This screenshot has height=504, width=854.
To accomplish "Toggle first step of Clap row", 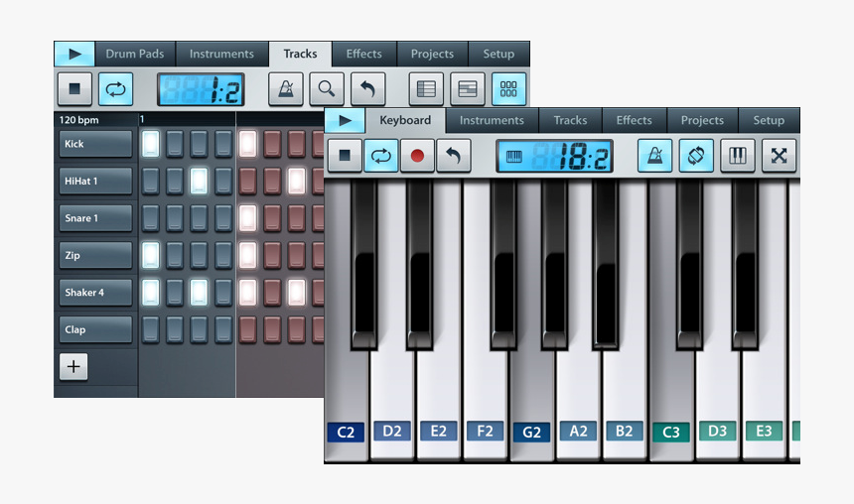I will tap(150, 329).
